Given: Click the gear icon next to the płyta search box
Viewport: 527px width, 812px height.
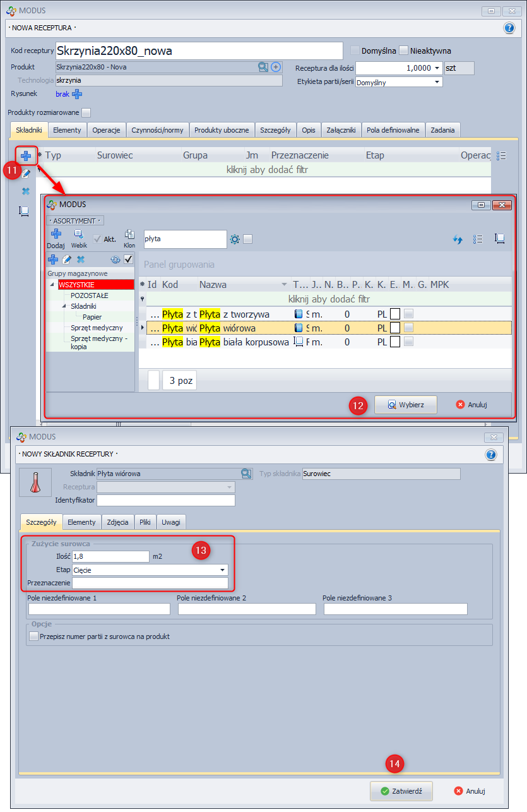Looking at the screenshot, I should coord(235,239).
